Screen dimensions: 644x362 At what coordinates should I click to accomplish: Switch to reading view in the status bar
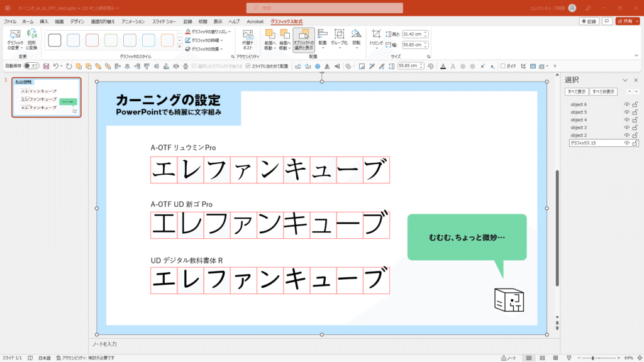click(556, 358)
